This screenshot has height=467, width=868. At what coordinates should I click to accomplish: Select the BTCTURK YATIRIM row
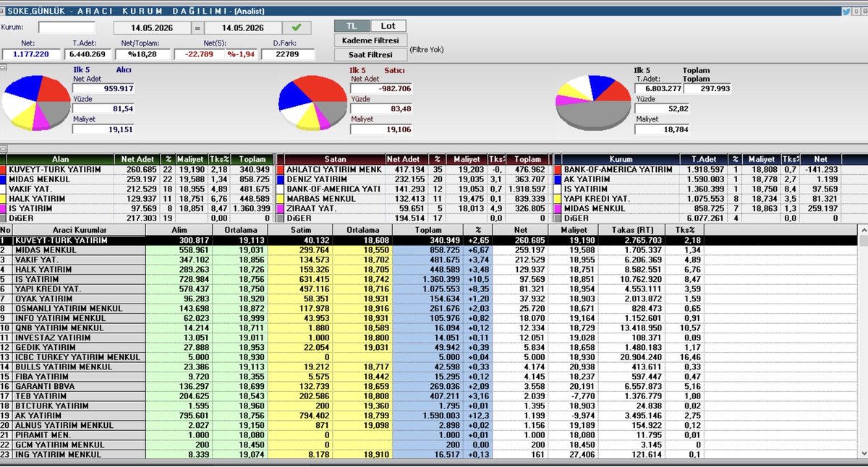[x=427, y=406]
